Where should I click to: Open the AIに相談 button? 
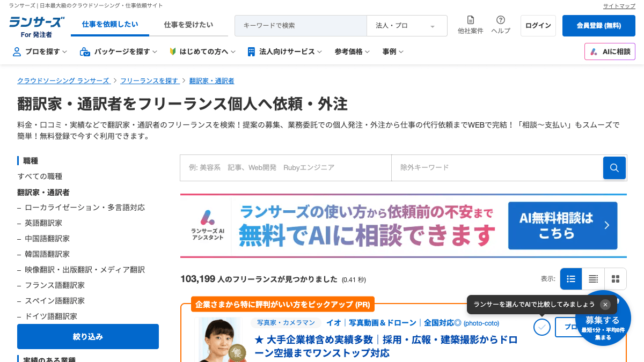coord(610,51)
